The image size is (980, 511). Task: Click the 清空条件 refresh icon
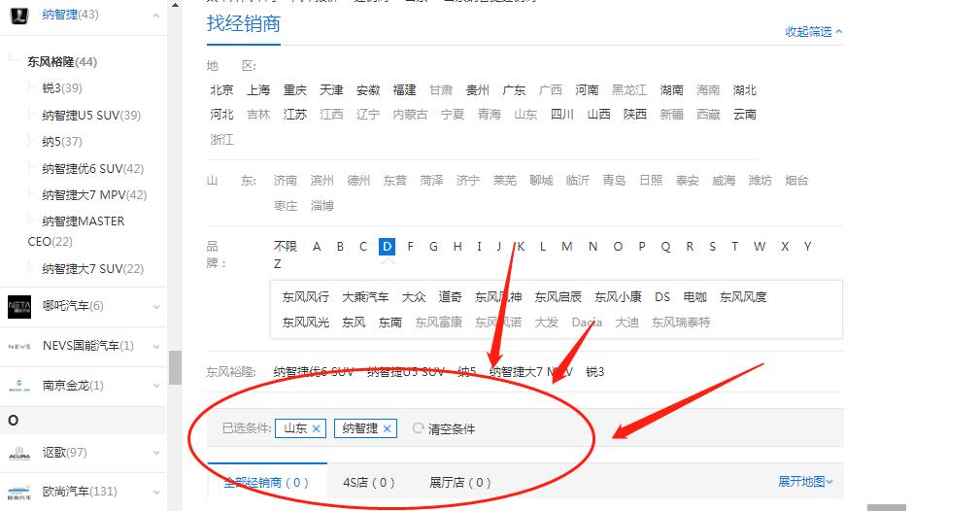coord(418,428)
